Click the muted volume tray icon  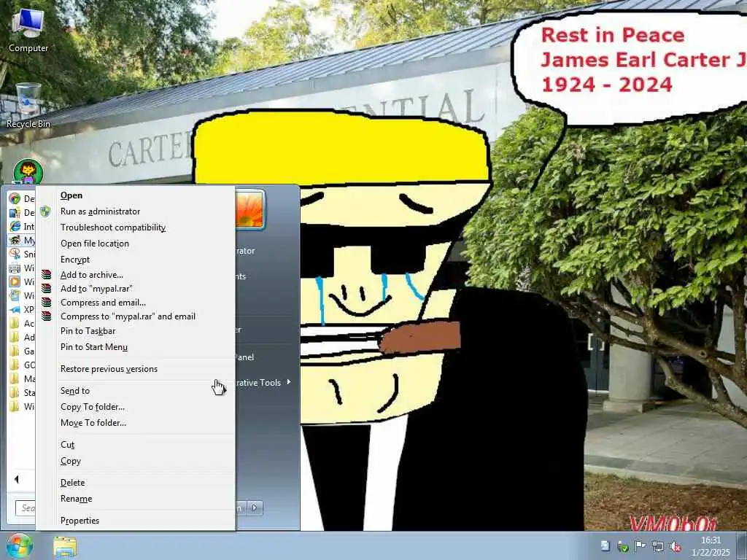point(676,547)
